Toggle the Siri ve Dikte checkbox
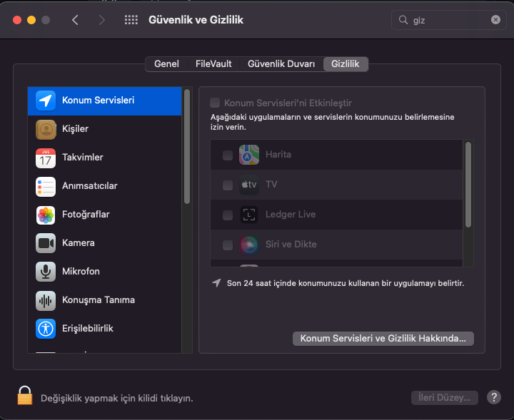The width and height of the screenshot is (514, 420). tap(228, 245)
